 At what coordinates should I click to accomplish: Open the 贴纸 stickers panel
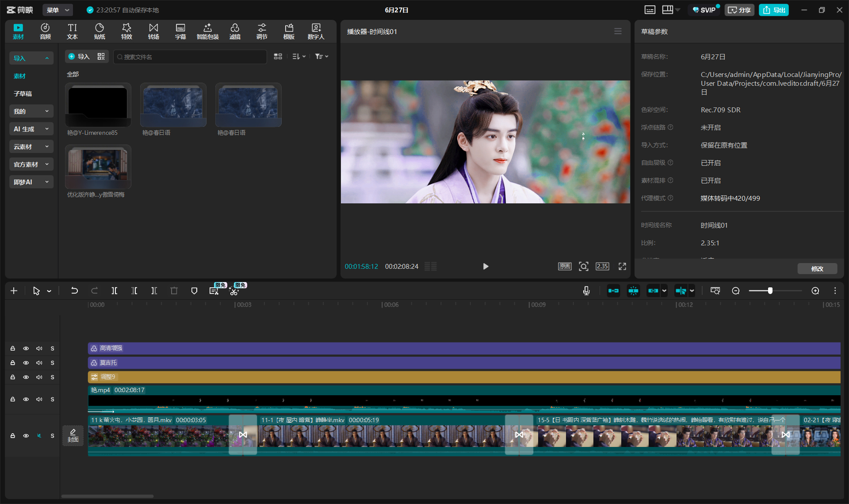99,31
